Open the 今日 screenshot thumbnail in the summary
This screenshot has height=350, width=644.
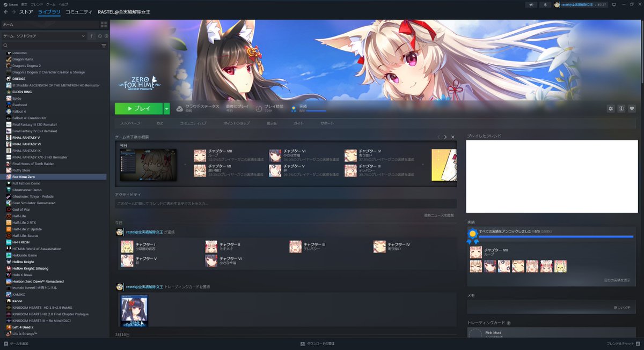click(x=148, y=164)
